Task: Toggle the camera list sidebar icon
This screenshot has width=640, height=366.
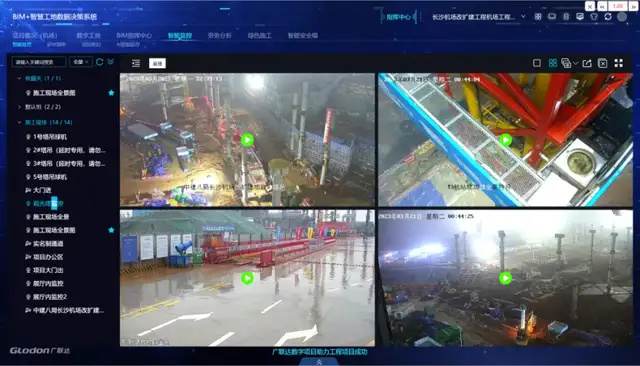Action: (136, 63)
